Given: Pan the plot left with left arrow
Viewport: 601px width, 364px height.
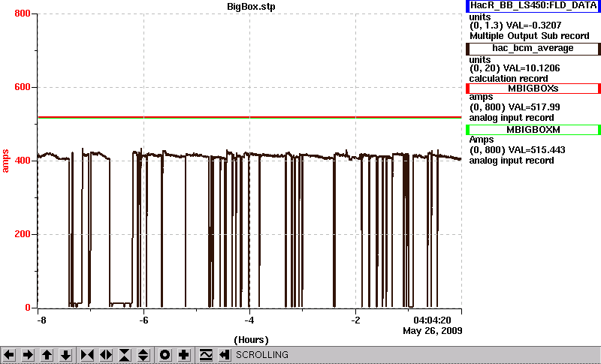Looking at the screenshot, I should coord(9,355).
